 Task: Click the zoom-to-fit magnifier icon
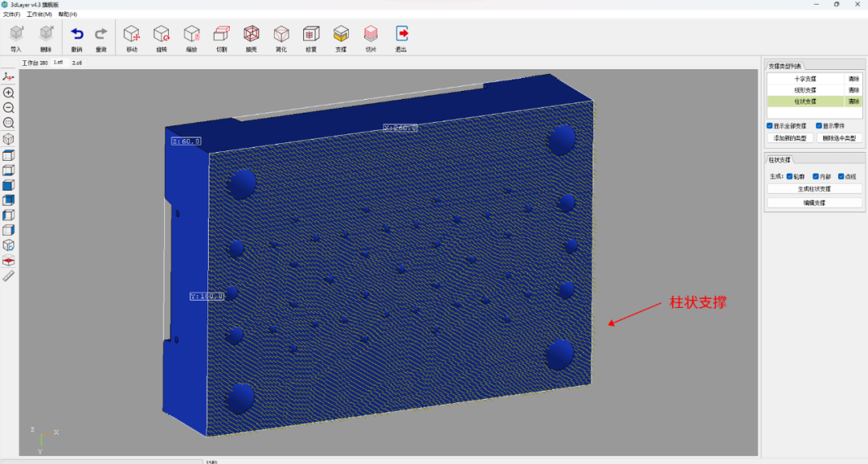(8, 123)
